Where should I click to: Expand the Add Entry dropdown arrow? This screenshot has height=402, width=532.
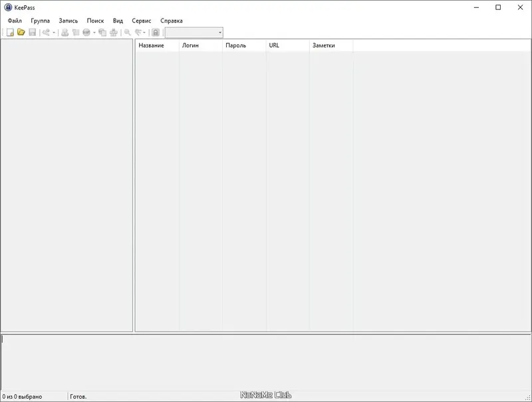[54, 33]
